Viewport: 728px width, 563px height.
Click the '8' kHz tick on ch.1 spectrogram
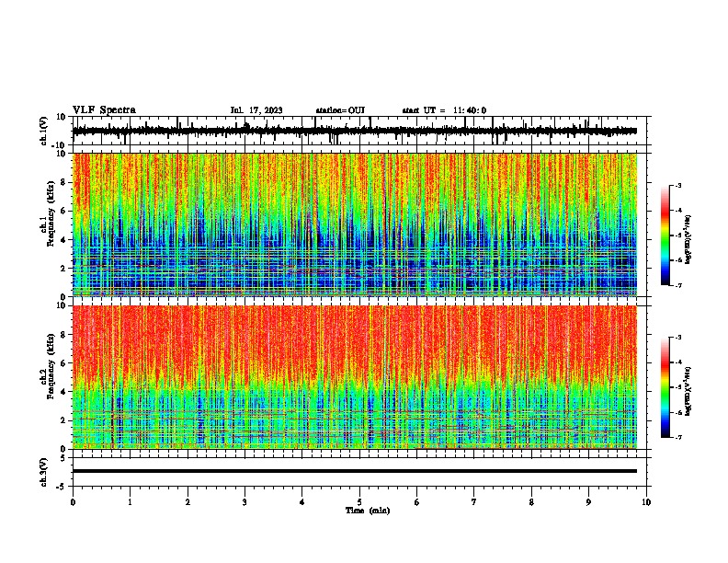point(64,182)
